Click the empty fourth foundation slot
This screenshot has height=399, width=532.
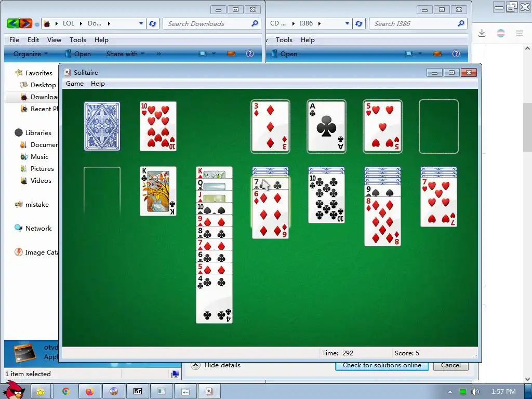(438, 126)
